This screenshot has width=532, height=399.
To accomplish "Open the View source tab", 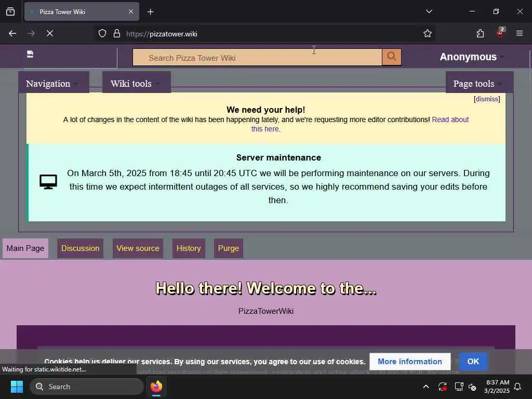I will click(x=138, y=248).
